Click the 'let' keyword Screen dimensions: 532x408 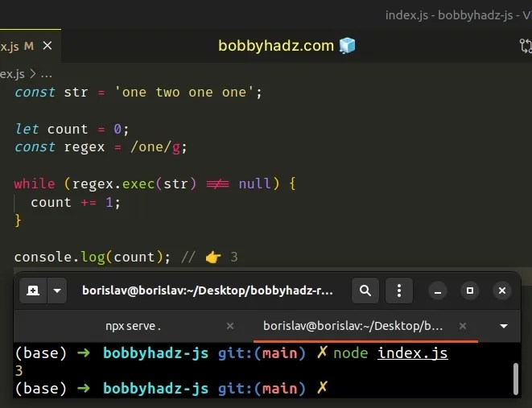pos(27,130)
